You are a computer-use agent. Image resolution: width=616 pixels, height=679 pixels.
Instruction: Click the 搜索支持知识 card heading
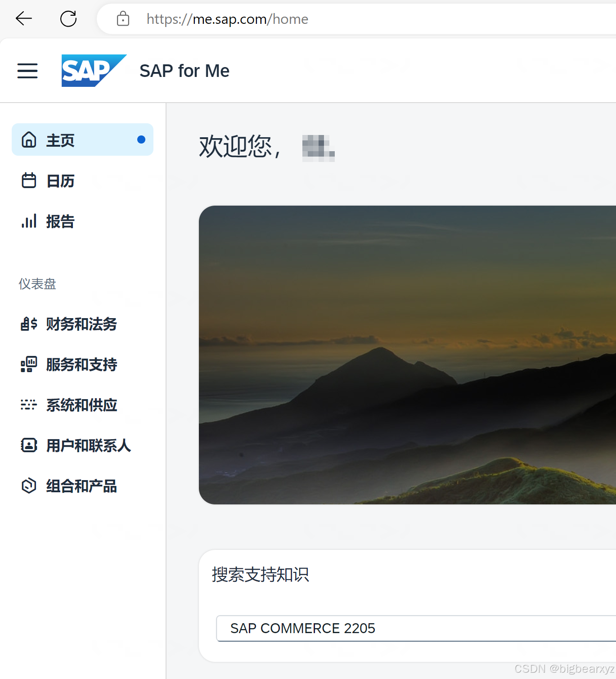pos(261,575)
